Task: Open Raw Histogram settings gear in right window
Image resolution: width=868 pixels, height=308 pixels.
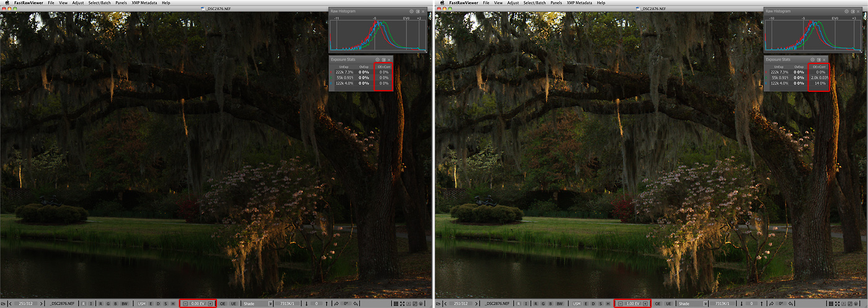Action: [x=847, y=11]
